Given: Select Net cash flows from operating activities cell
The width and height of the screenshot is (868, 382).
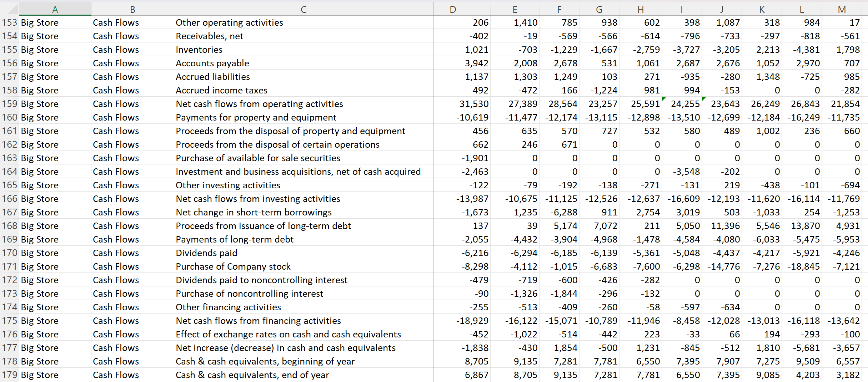Looking at the screenshot, I should [259, 104].
